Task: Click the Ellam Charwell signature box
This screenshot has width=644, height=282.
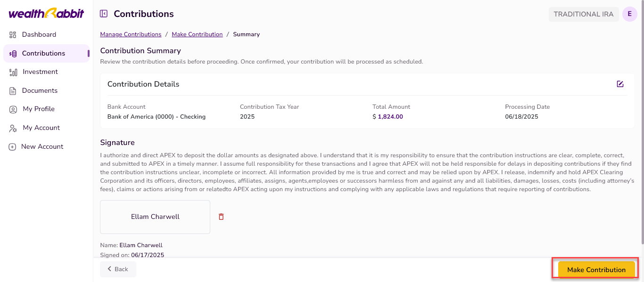Action: [155, 217]
